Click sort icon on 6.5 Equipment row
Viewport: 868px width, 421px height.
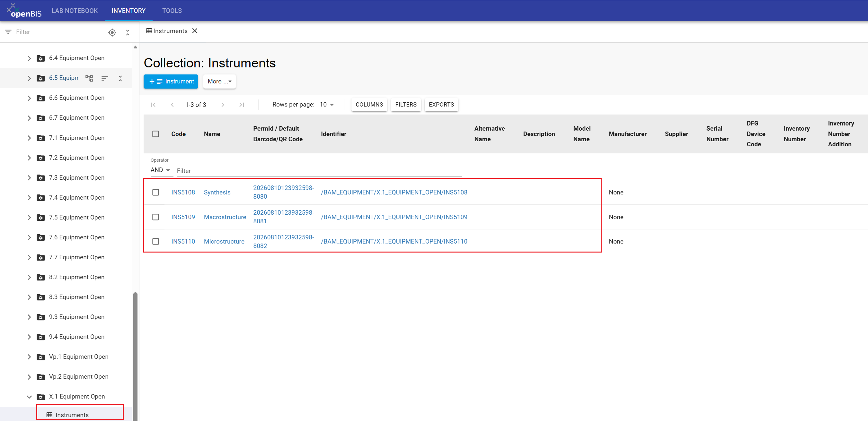click(105, 78)
